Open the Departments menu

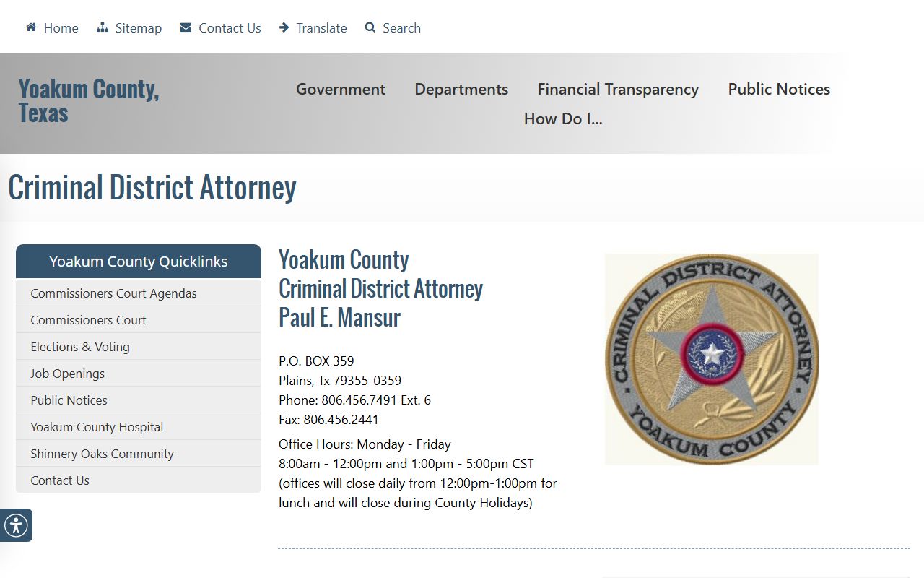(x=461, y=89)
